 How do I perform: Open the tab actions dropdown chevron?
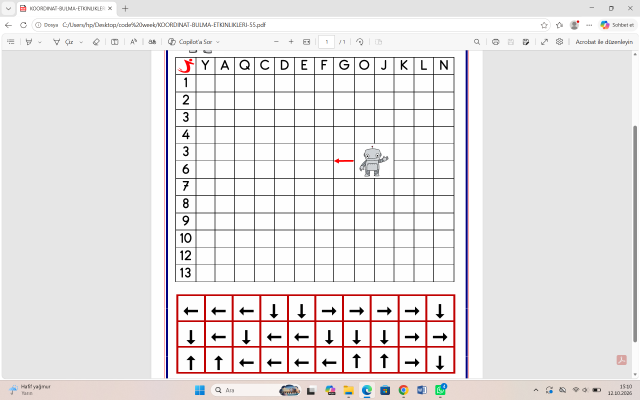click(x=8, y=8)
